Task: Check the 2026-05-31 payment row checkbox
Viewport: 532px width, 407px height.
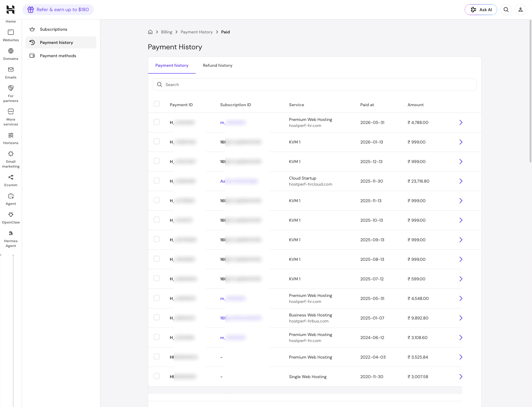Action: (x=157, y=122)
